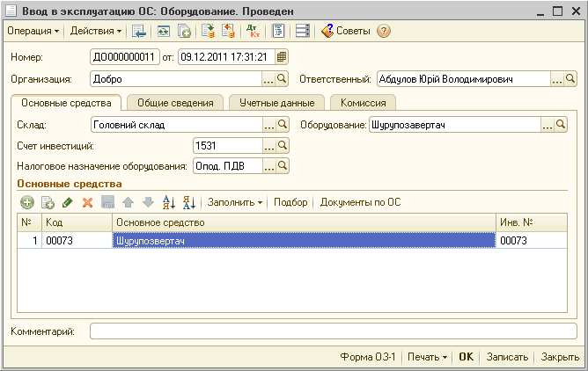Move row down arrow icon
Screen dimensions: 588x371
point(149,202)
